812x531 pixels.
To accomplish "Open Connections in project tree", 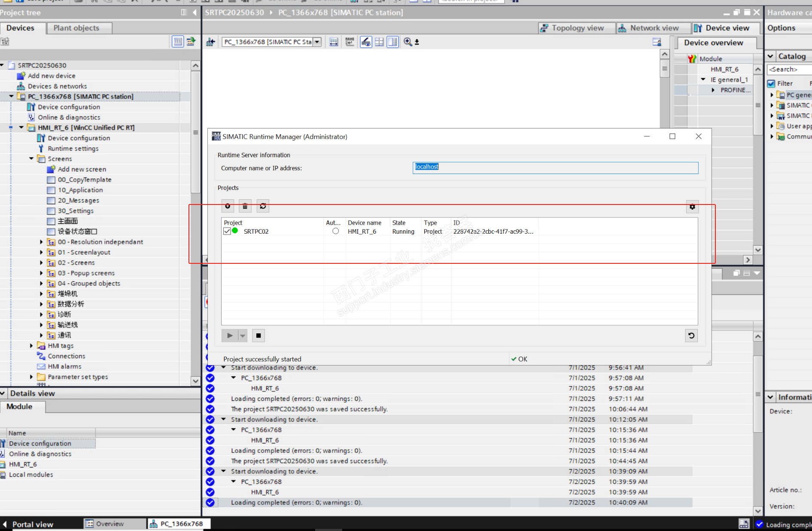I will tap(66, 356).
